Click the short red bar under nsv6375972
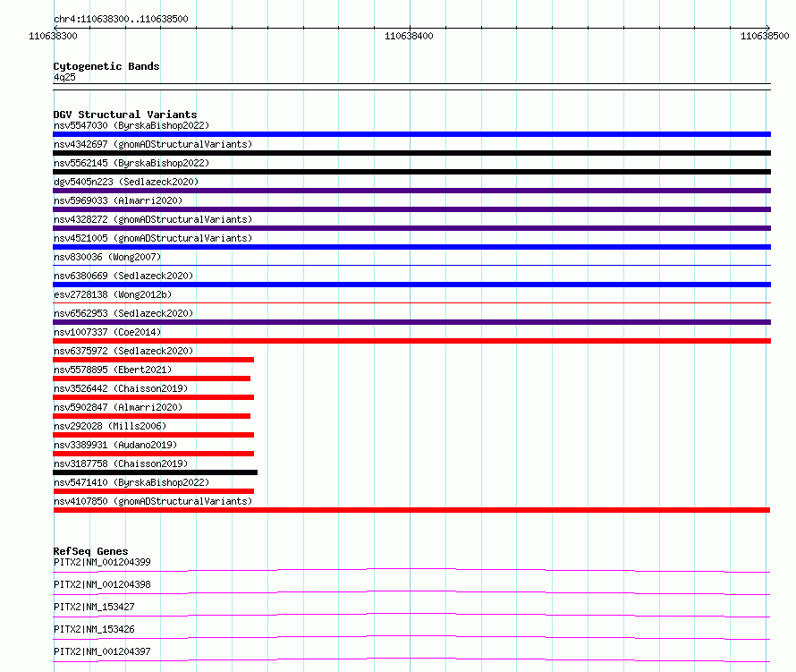This screenshot has width=796, height=672. pyautogui.click(x=153, y=360)
